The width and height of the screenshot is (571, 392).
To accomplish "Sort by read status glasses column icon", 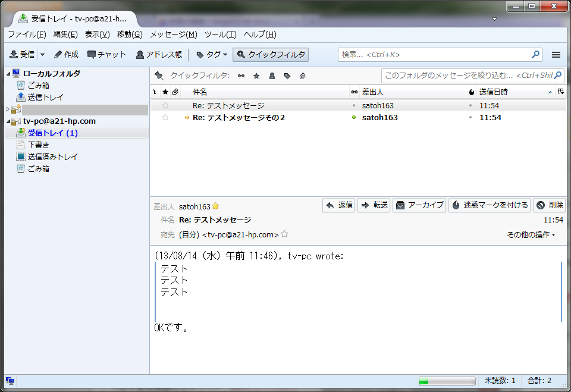I will click(x=354, y=92).
